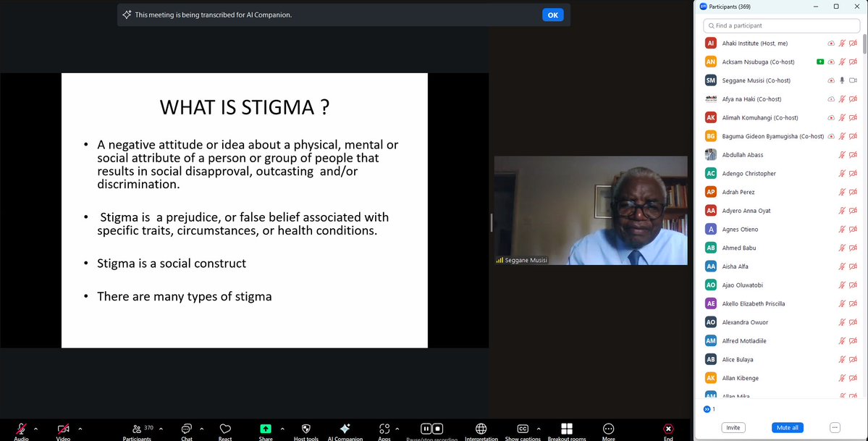Click Seggane Musisi's video thumbnail
Viewport: 868px width, 441px height.
click(591, 211)
